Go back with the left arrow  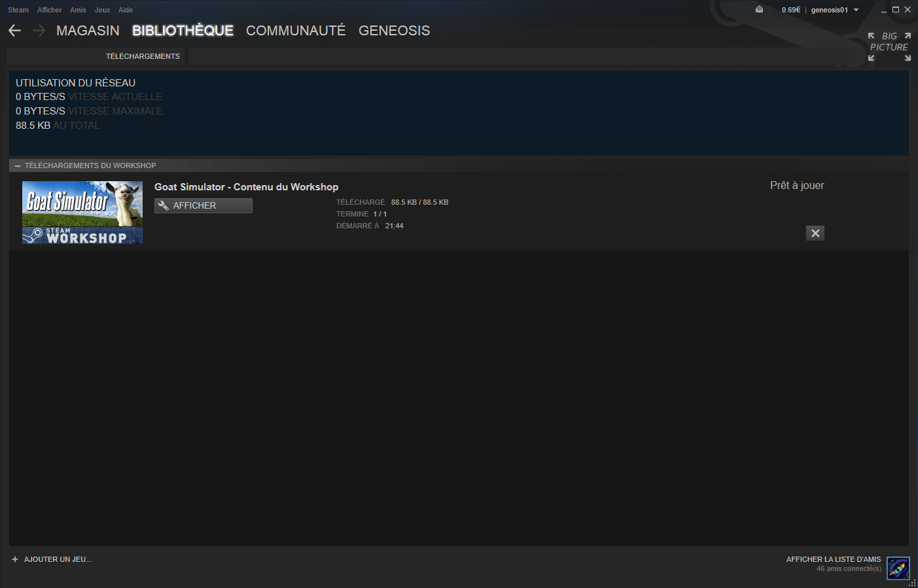click(15, 31)
